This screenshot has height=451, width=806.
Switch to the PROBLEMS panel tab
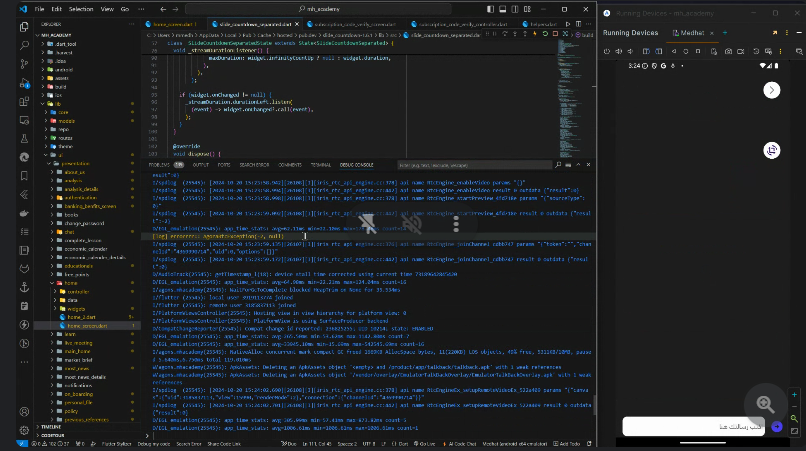(164, 165)
